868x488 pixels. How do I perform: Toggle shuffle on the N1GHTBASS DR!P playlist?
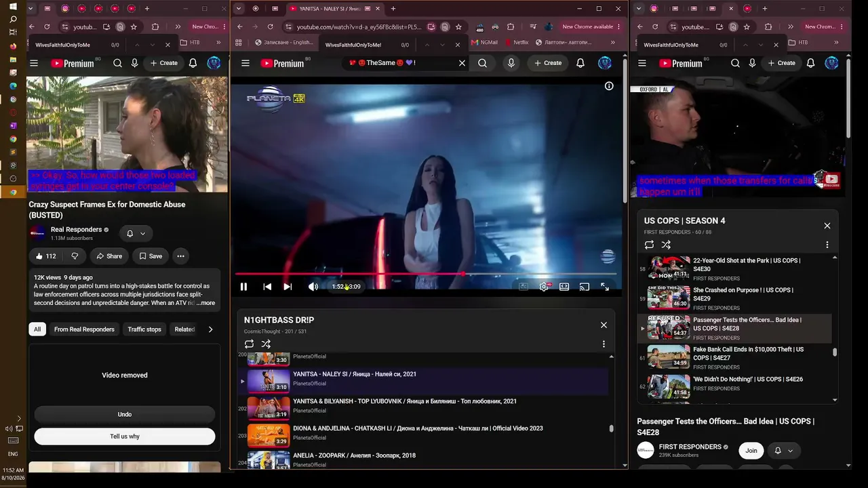coord(266,344)
